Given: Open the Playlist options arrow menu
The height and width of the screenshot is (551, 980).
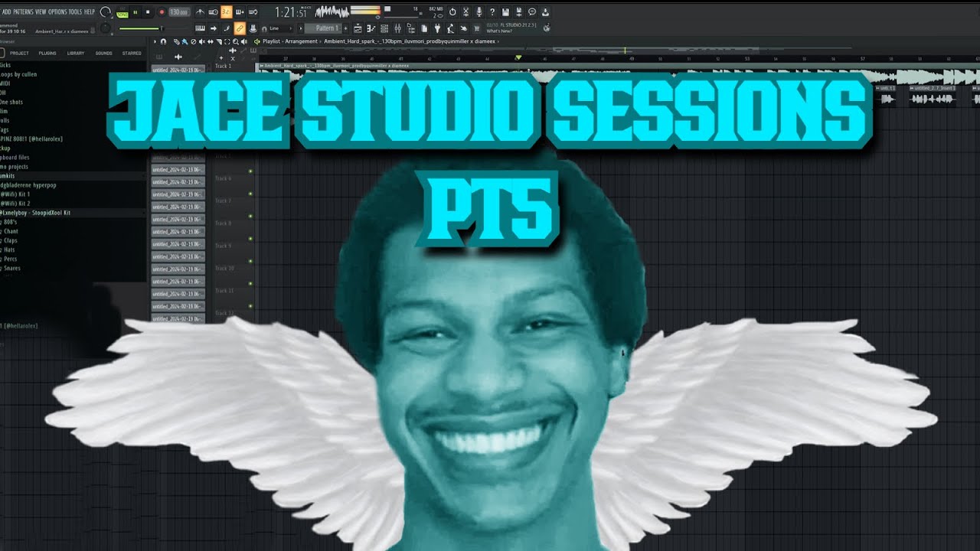Looking at the screenshot, I should [x=155, y=41].
